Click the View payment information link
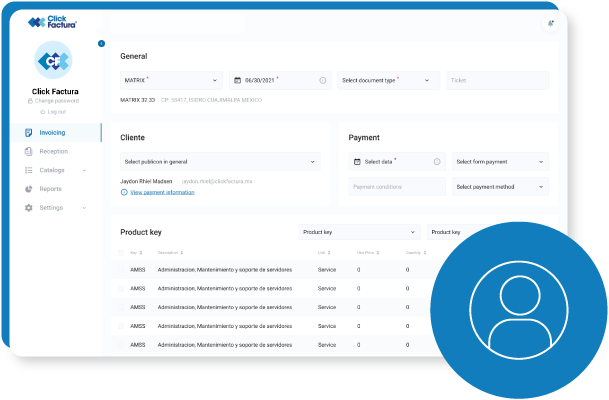The width and height of the screenshot is (609, 400). click(162, 192)
